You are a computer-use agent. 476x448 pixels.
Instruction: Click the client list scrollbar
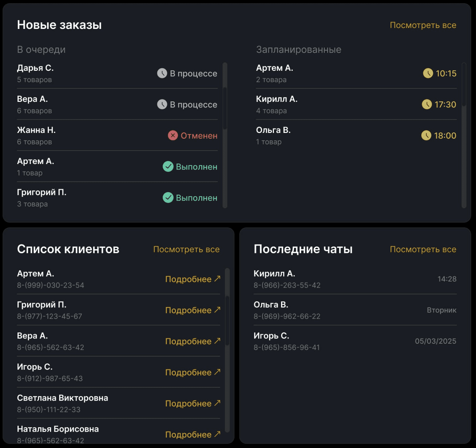pos(228,320)
